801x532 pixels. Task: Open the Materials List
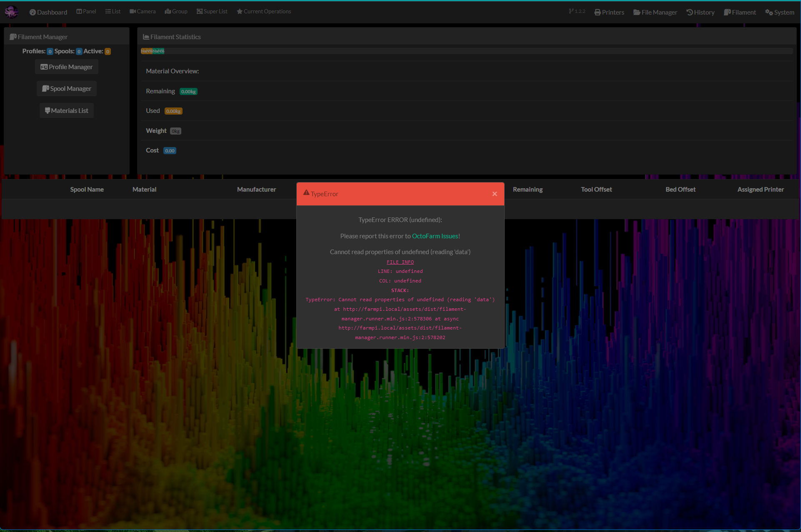click(x=66, y=110)
